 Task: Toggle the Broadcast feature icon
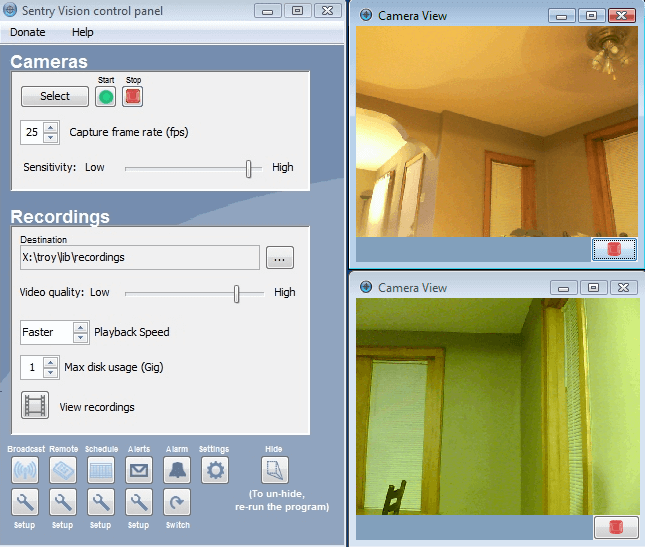coord(24,470)
